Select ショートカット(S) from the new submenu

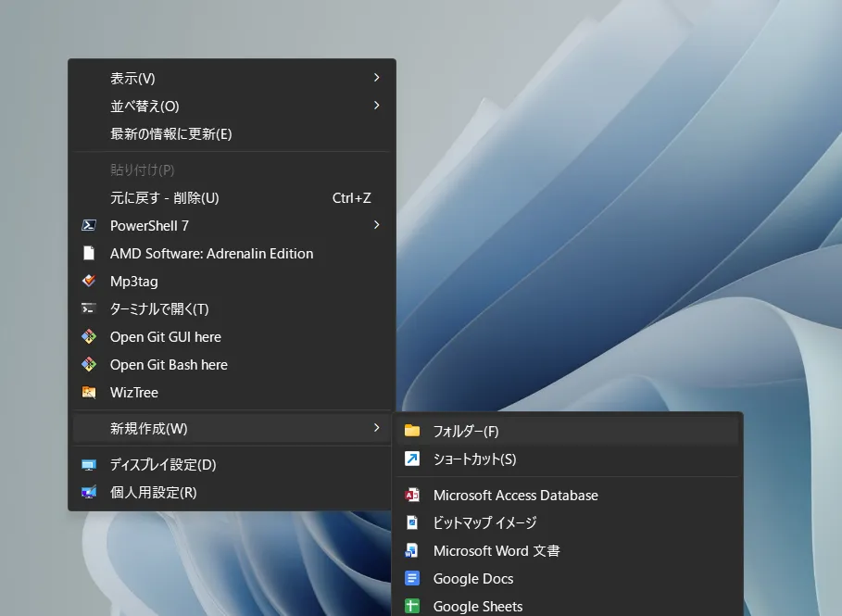pos(474,459)
